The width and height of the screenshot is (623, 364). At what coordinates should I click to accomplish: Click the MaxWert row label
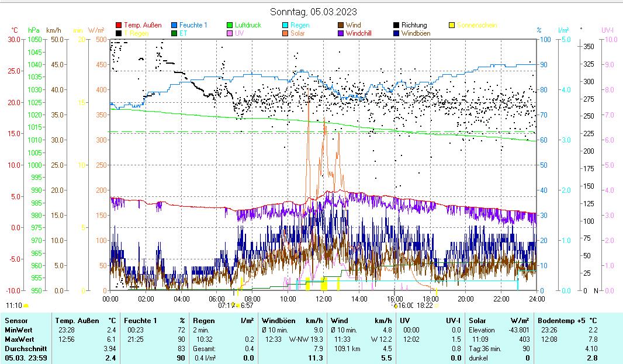(x=19, y=339)
